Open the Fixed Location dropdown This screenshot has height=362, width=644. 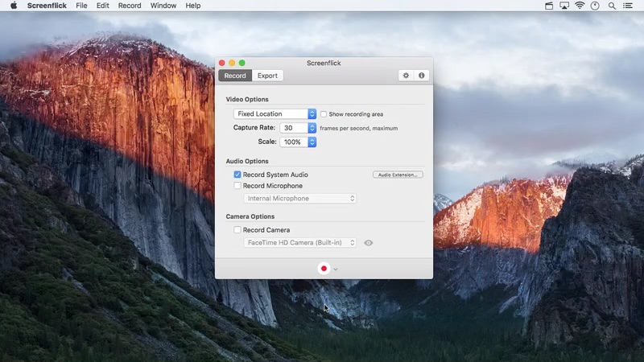point(275,113)
